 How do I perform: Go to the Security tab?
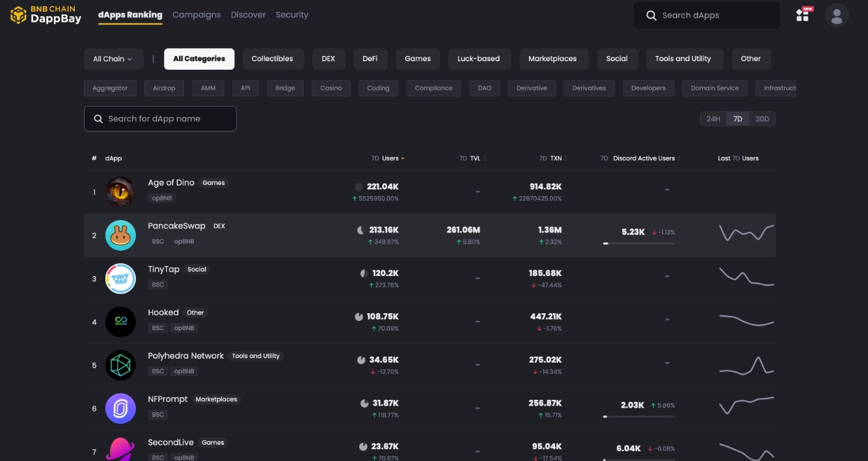(x=292, y=14)
